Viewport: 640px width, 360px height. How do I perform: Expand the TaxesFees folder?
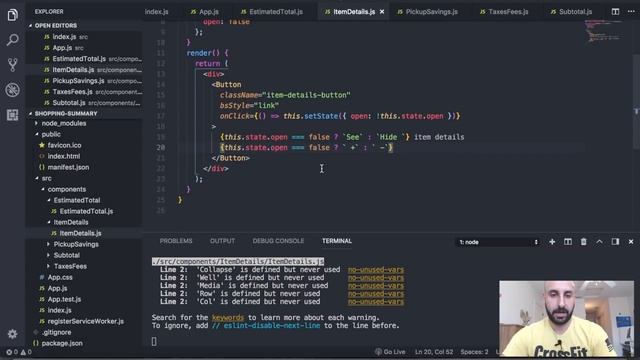(70, 267)
